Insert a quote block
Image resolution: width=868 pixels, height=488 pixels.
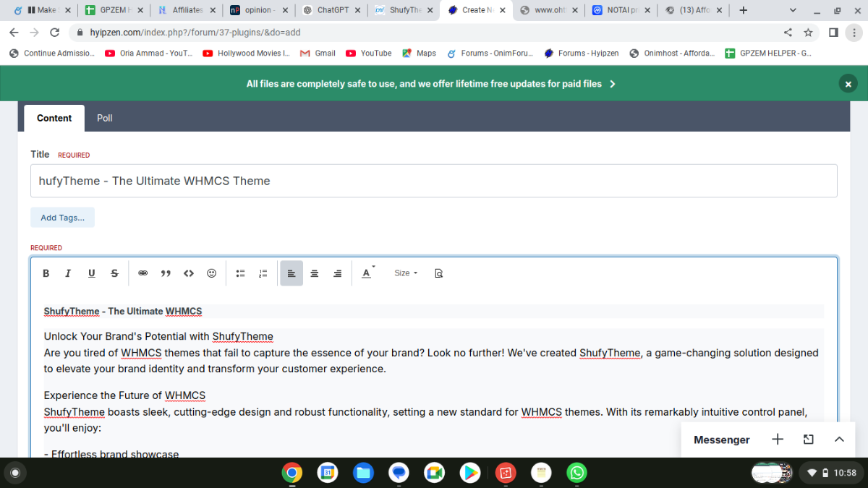point(166,273)
